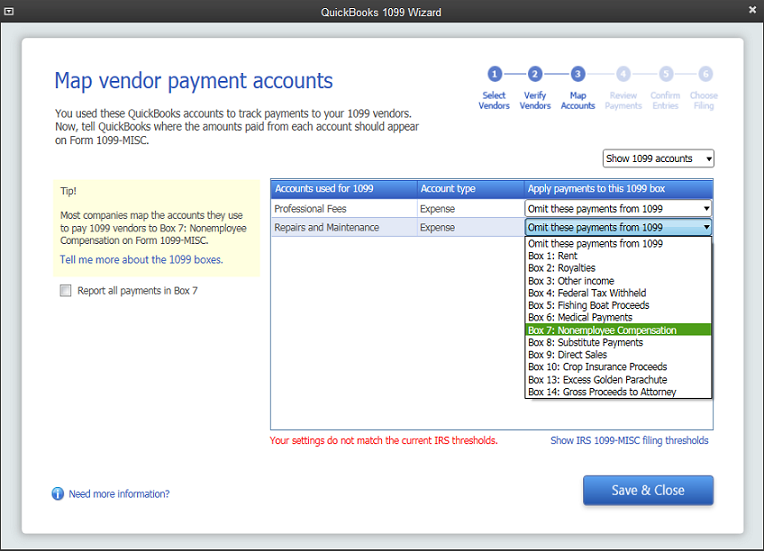Click Expense type in Repairs and Maintenance row

click(x=470, y=227)
